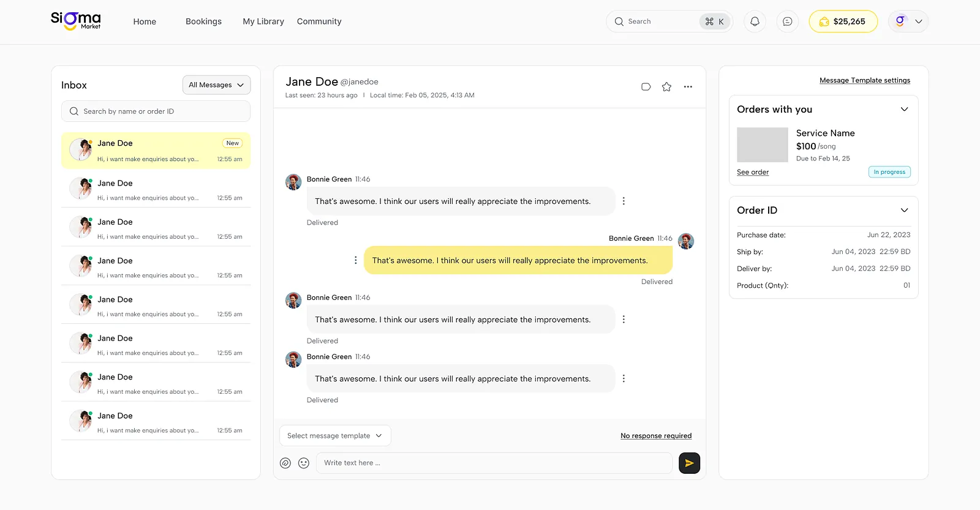Click the Write text here message field
980x510 pixels.
pos(494,463)
